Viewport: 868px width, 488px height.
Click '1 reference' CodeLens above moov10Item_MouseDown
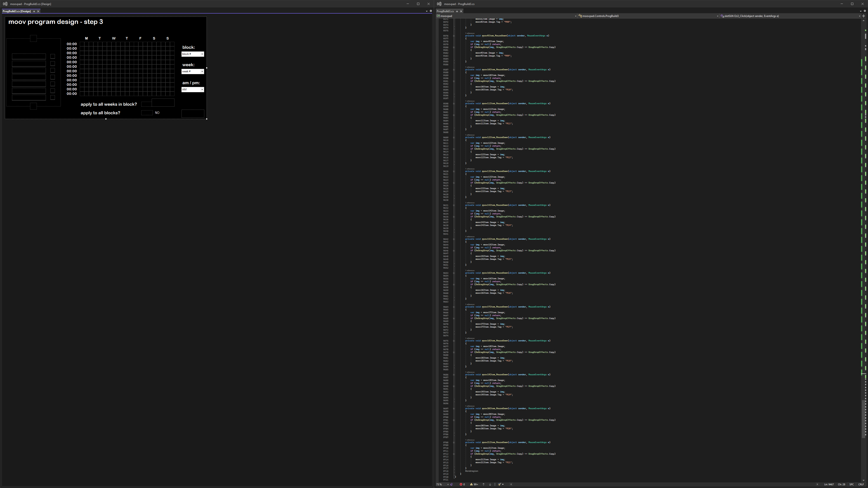470,67
